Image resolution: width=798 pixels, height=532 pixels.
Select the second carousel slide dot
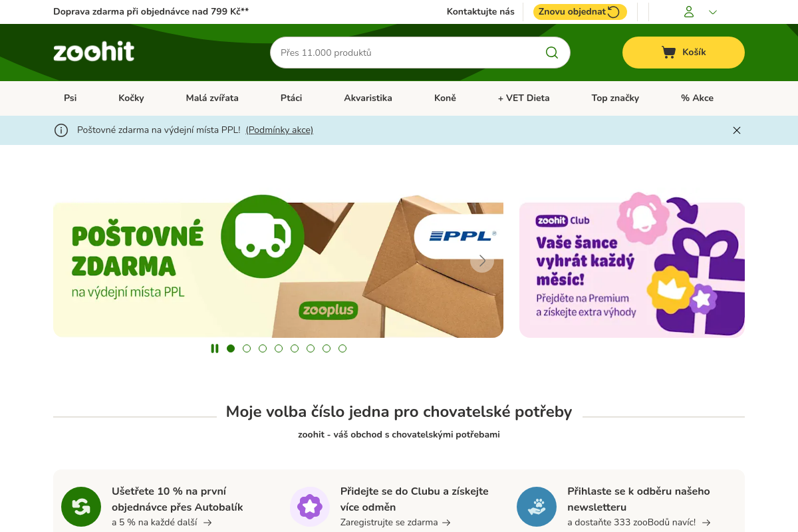coord(247,348)
